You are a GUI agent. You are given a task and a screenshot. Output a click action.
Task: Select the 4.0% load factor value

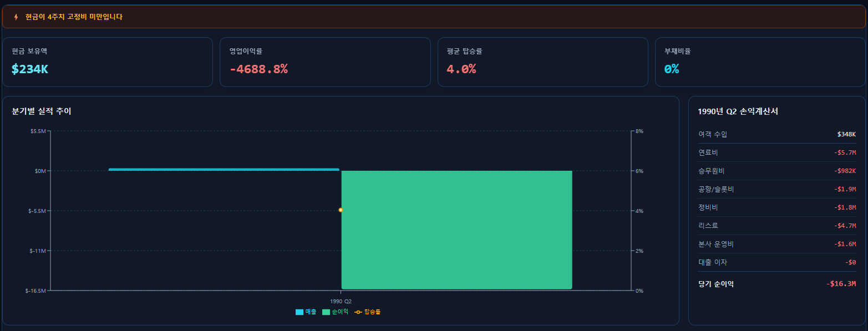tap(461, 69)
